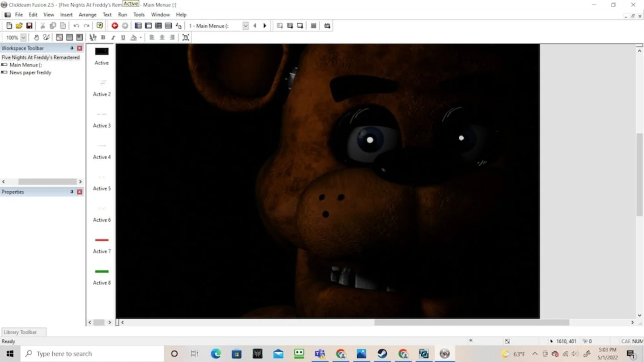Toggle the Workspace Toolbar pin icon
Viewport: 644px width, 362px height.
pos(72,48)
